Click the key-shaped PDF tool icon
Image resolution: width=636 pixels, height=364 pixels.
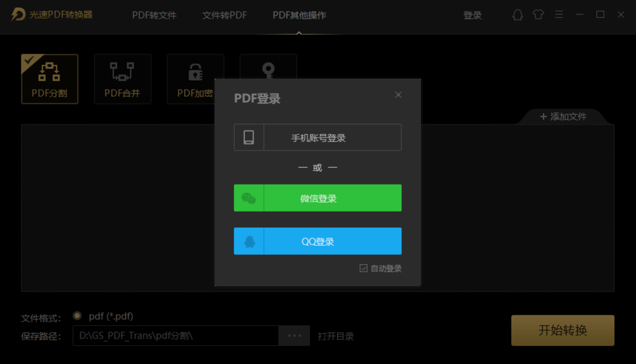click(x=268, y=71)
